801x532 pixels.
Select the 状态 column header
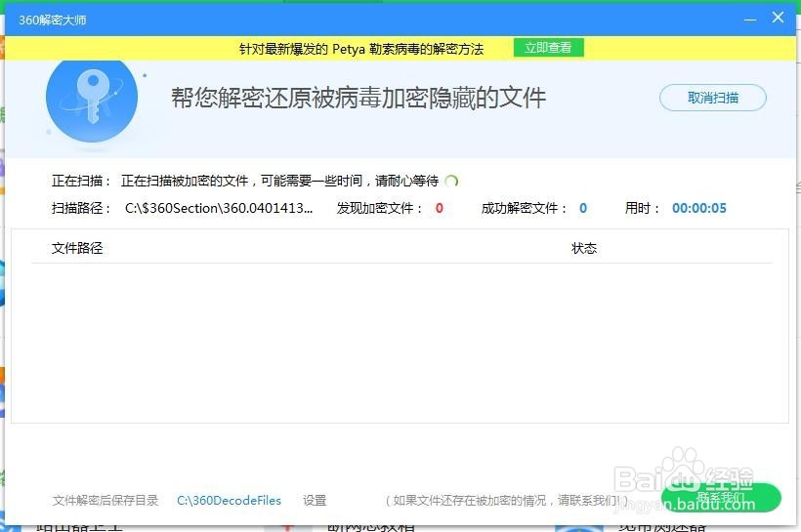click(x=584, y=248)
